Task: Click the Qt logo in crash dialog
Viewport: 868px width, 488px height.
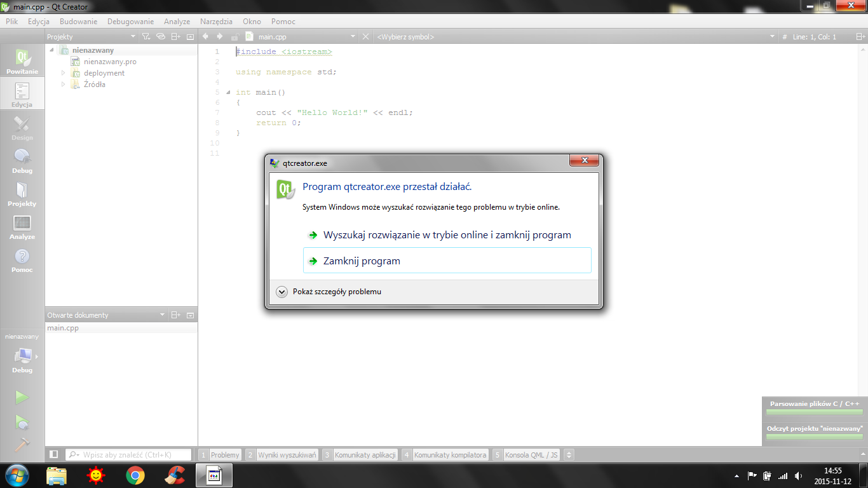Action: 285,189
